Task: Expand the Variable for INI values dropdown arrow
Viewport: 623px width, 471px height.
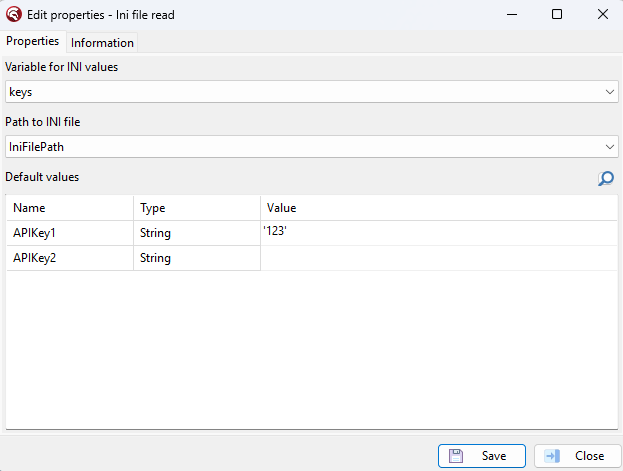Action: [x=609, y=92]
